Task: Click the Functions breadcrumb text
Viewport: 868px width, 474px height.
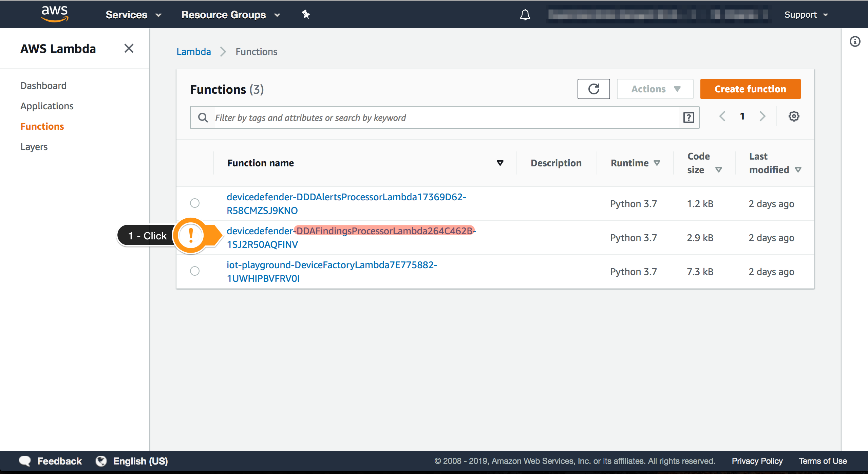Action: 257,52
